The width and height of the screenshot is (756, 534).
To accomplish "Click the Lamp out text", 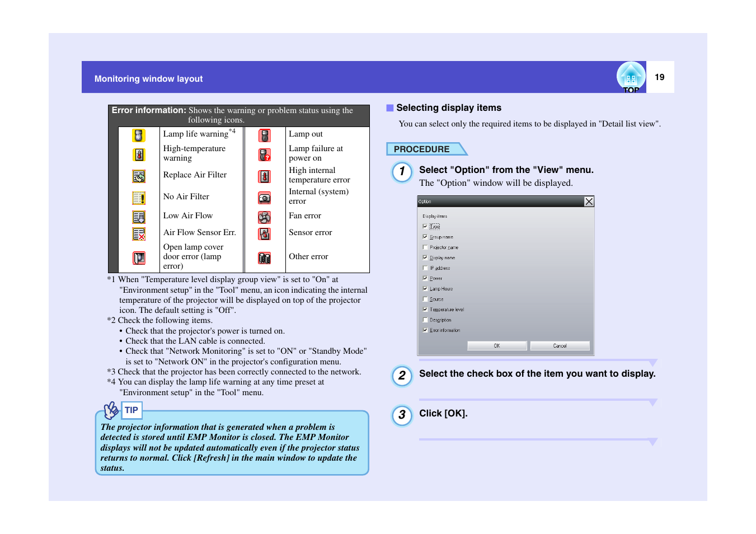I will pos(306,134).
